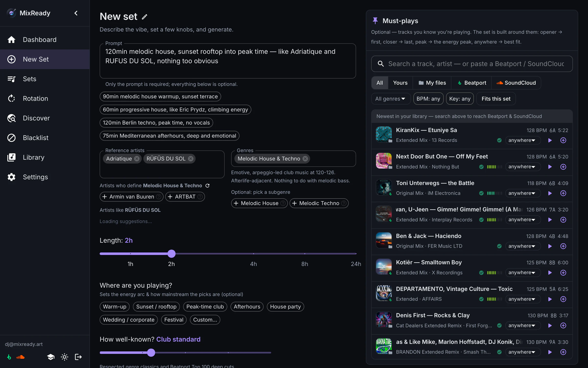The width and height of the screenshot is (588, 368).
Task: Select Sunset / rooftop venue chip
Action: [156, 307]
